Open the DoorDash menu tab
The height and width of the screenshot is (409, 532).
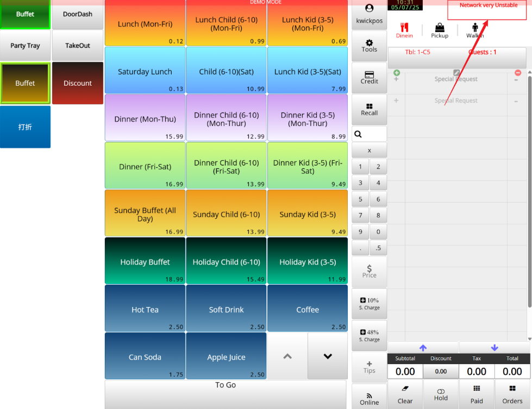(x=78, y=14)
